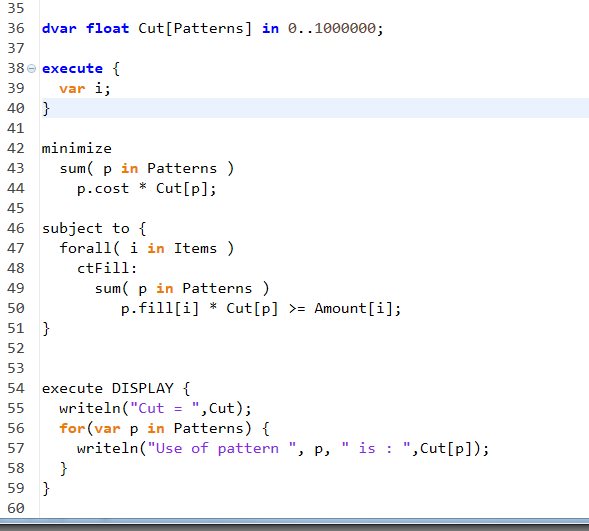Screen dimensions: 589x531
Task: Place cursor on dvar keyword
Action: (59, 28)
